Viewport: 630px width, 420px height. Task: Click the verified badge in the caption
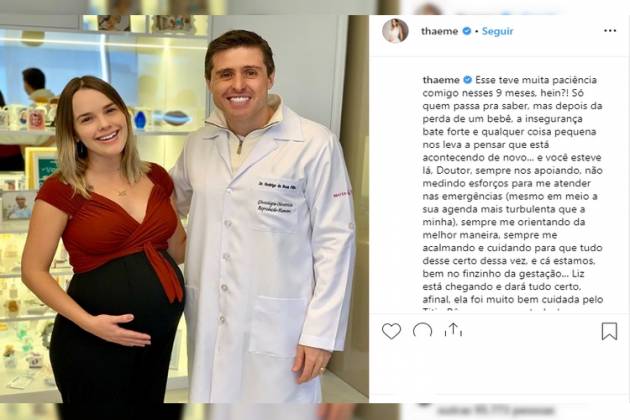467,80
